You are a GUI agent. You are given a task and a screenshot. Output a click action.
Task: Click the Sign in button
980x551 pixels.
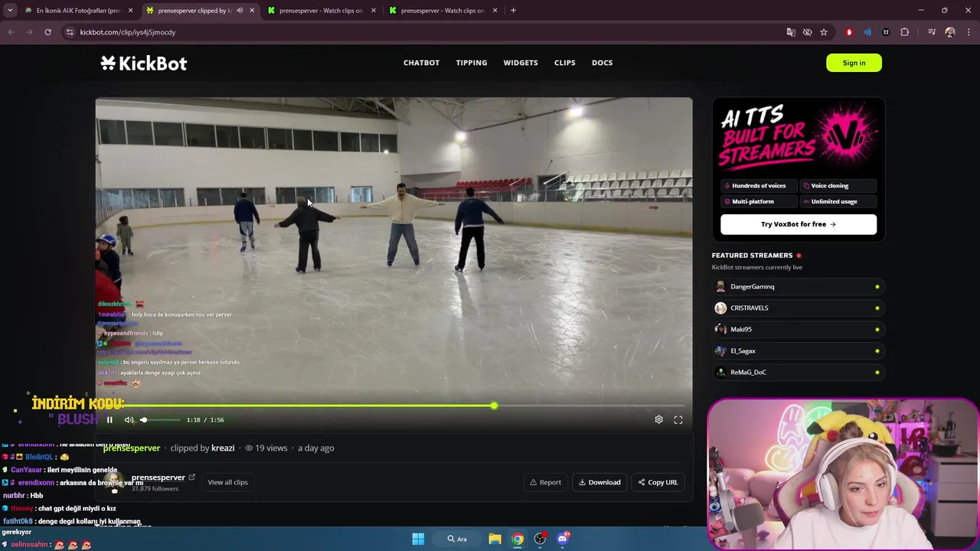[x=854, y=63]
